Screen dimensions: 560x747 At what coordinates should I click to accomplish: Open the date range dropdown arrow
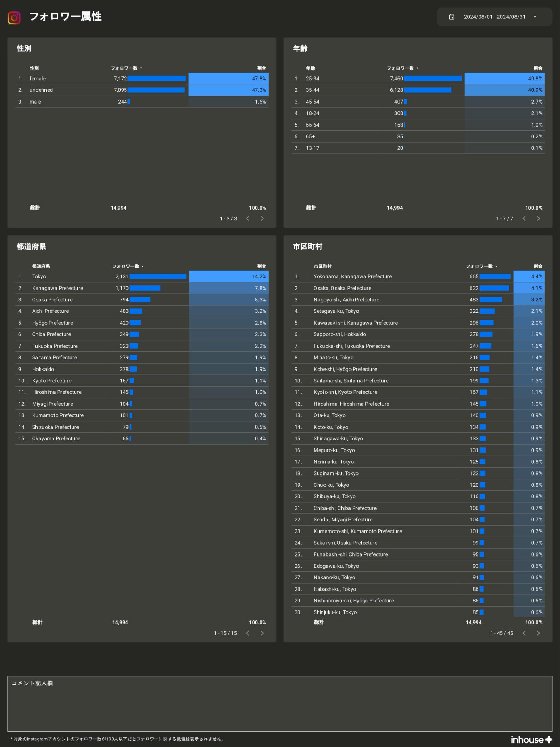[x=535, y=17]
